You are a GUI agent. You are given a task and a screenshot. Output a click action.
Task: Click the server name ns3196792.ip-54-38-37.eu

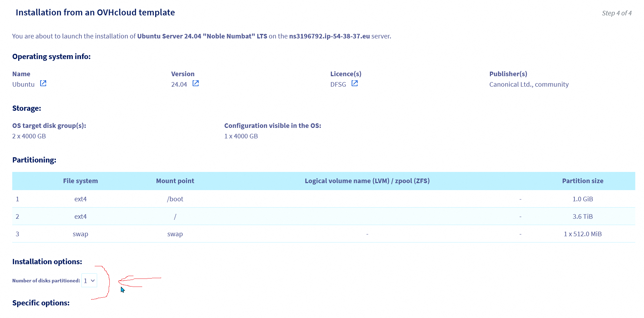click(x=329, y=36)
